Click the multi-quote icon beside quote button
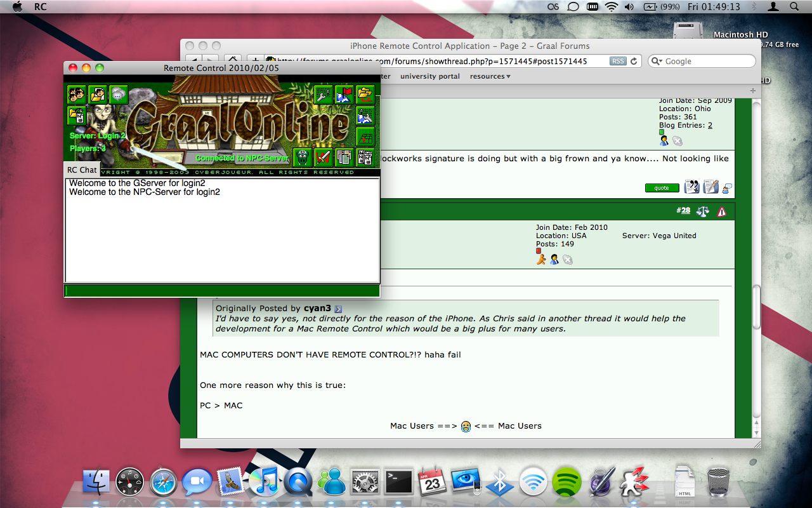Viewport: 812px width, 508px height. (x=692, y=187)
